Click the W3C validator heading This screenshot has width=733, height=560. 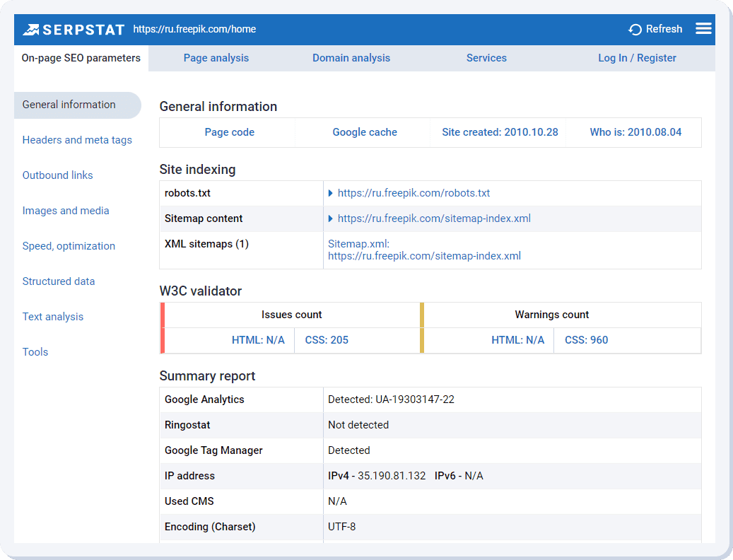[201, 291]
